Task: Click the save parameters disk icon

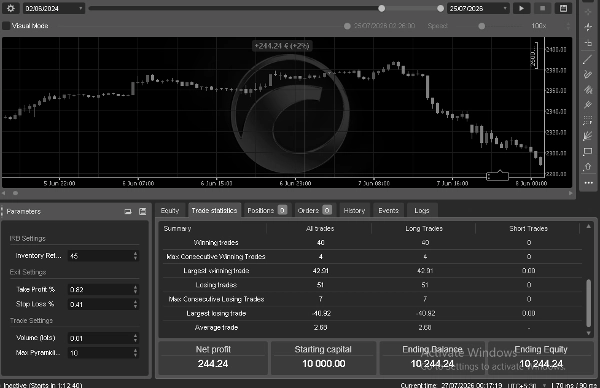Action: point(142,211)
